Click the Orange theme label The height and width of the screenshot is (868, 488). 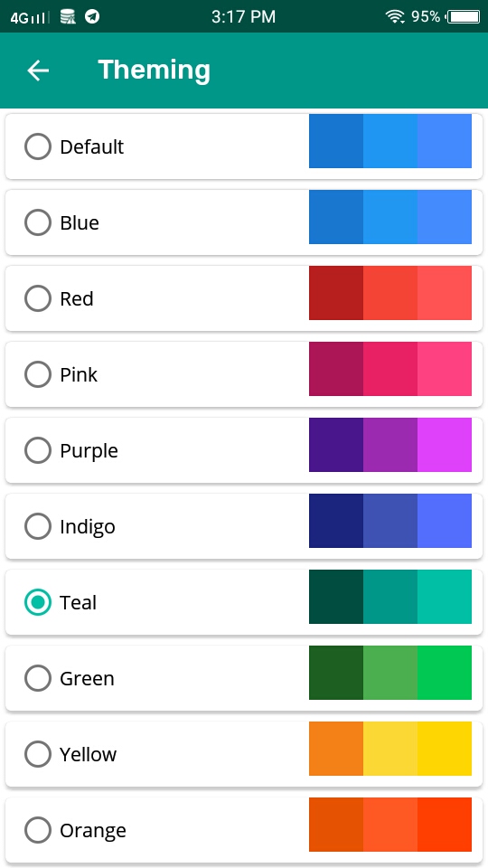[x=93, y=830]
